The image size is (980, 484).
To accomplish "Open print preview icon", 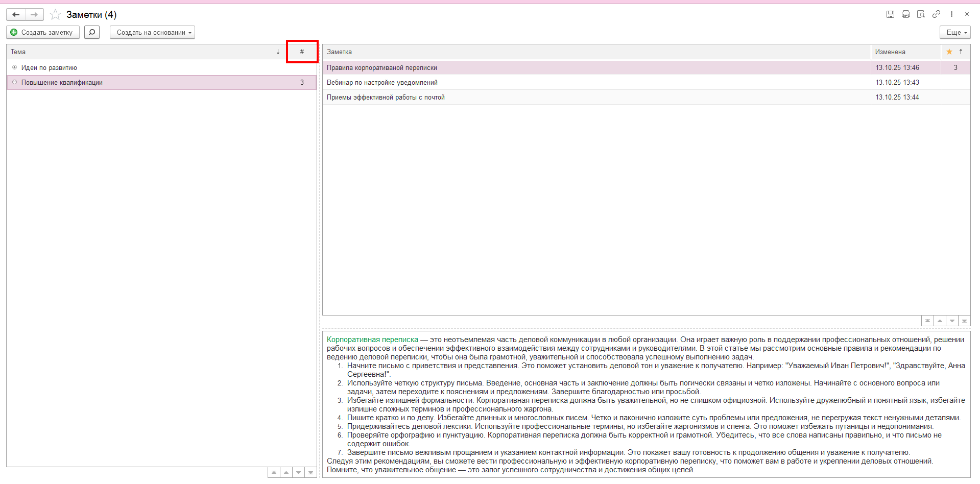I will (921, 14).
